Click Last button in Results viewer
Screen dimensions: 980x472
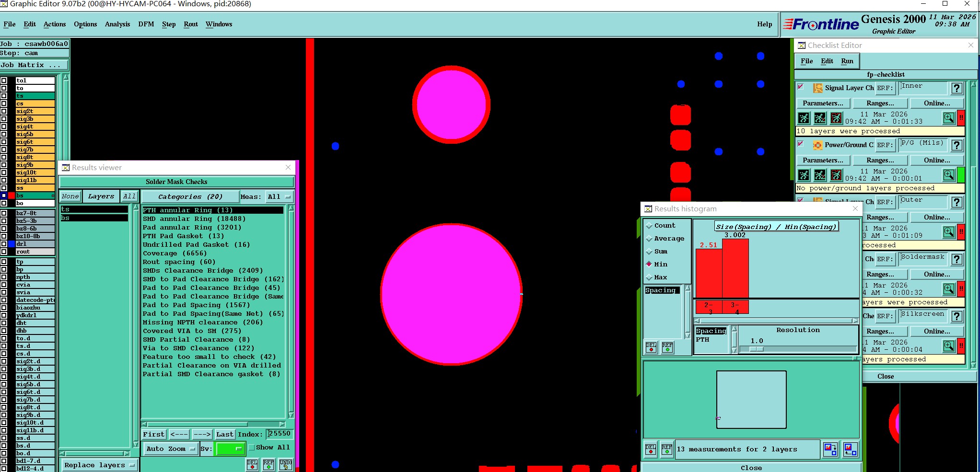tap(225, 435)
